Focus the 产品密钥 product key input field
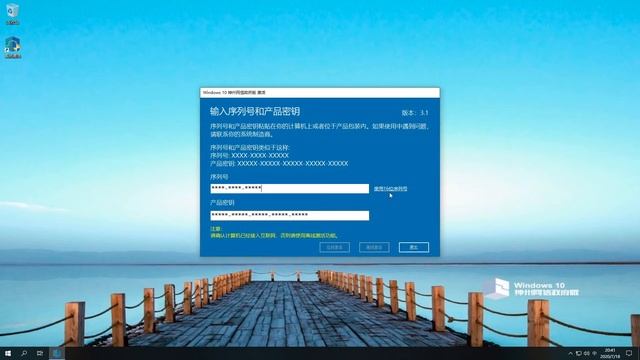 pos(289,215)
